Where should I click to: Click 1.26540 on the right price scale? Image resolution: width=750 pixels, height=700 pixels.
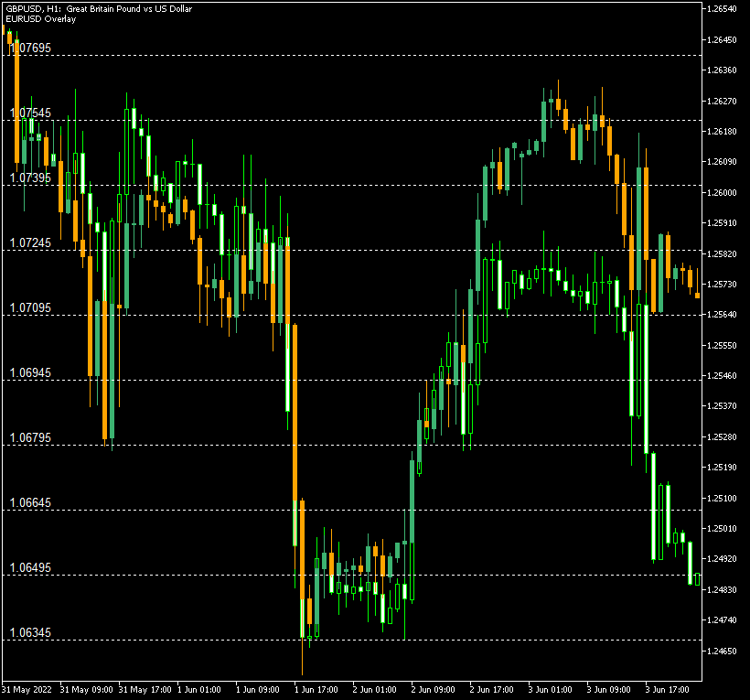click(x=723, y=9)
